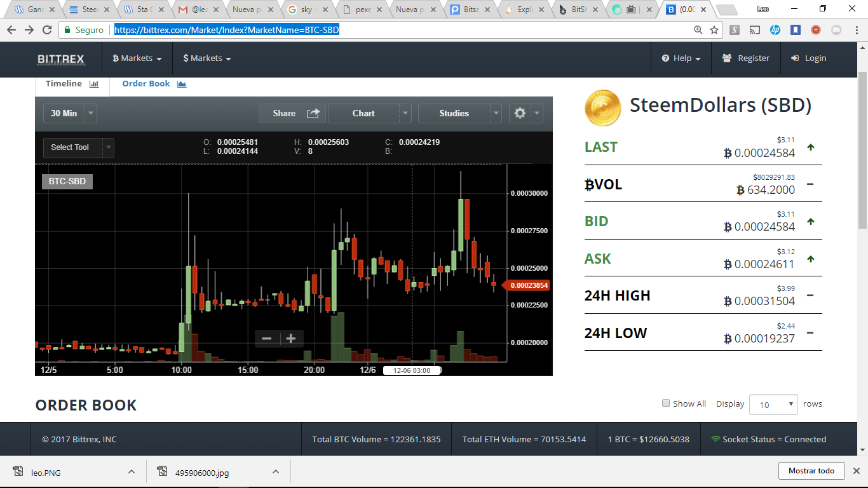Switch to the Order Book tab
868x488 pixels.
tap(154, 84)
